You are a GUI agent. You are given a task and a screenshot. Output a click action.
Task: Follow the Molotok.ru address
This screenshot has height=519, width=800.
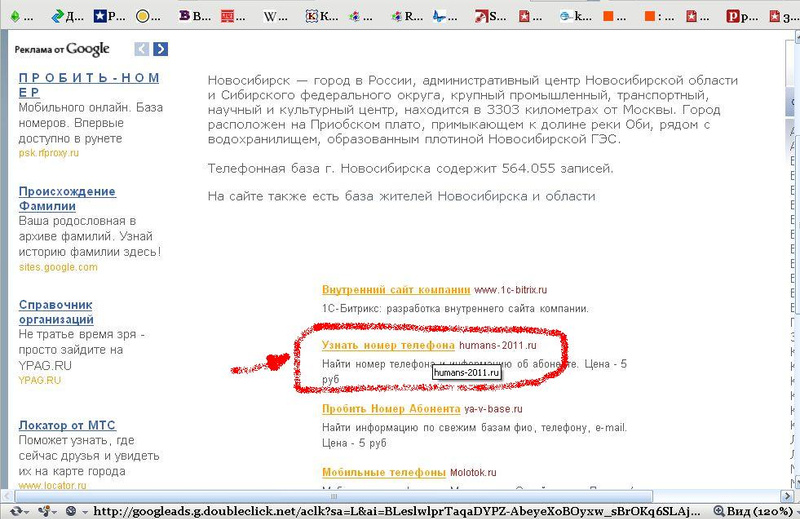click(473, 473)
